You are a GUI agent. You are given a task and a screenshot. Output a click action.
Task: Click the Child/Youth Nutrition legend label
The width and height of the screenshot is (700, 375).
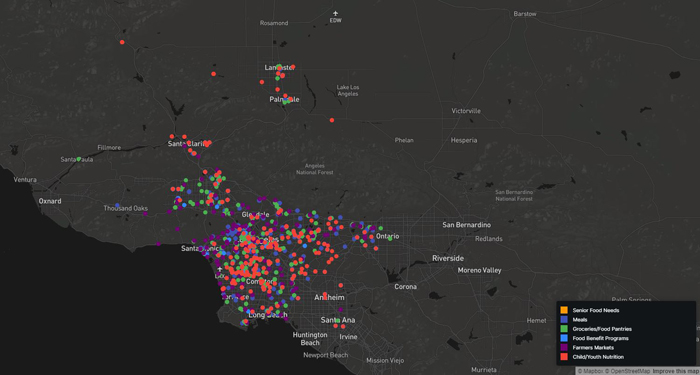point(598,357)
